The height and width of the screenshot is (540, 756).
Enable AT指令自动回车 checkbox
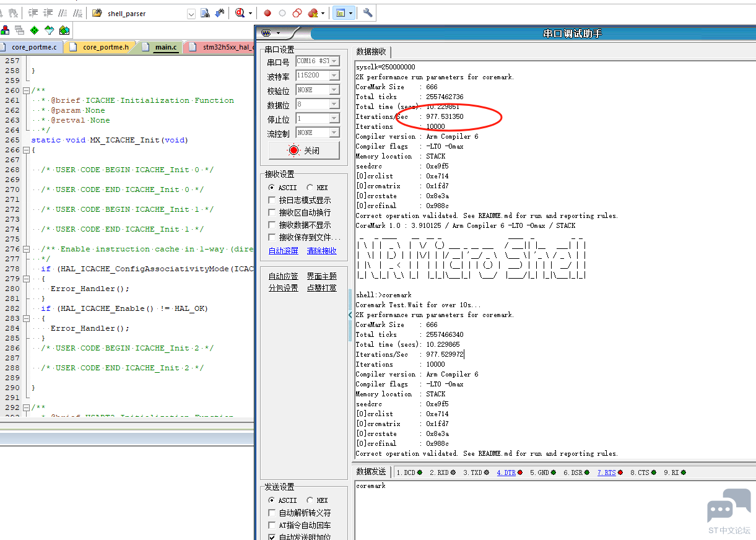coord(272,525)
